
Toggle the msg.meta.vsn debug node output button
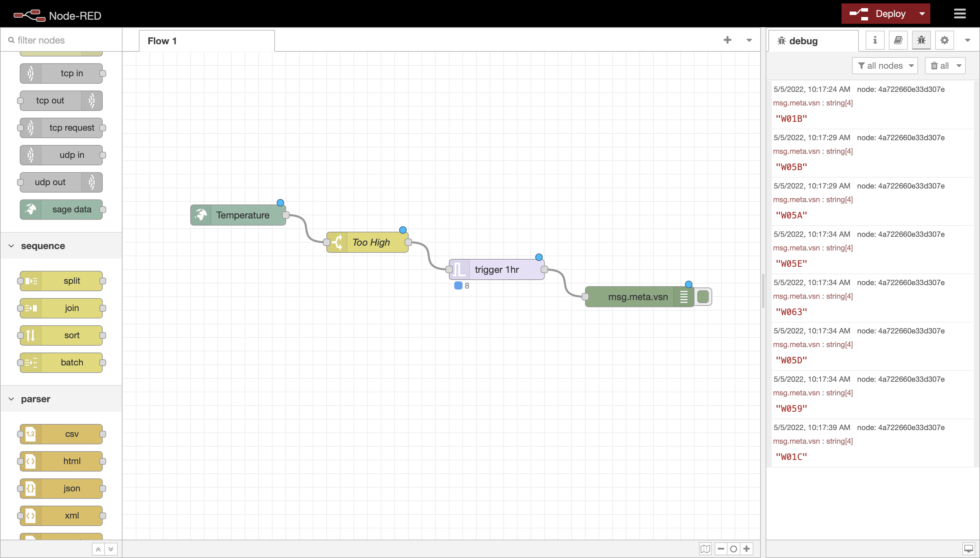[703, 297]
